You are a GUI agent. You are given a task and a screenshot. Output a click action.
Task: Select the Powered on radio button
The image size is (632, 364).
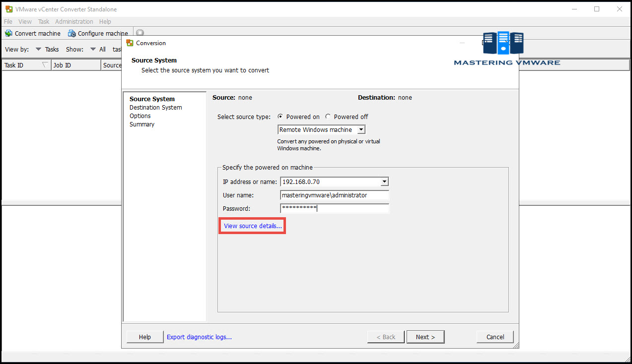pyautogui.click(x=281, y=117)
